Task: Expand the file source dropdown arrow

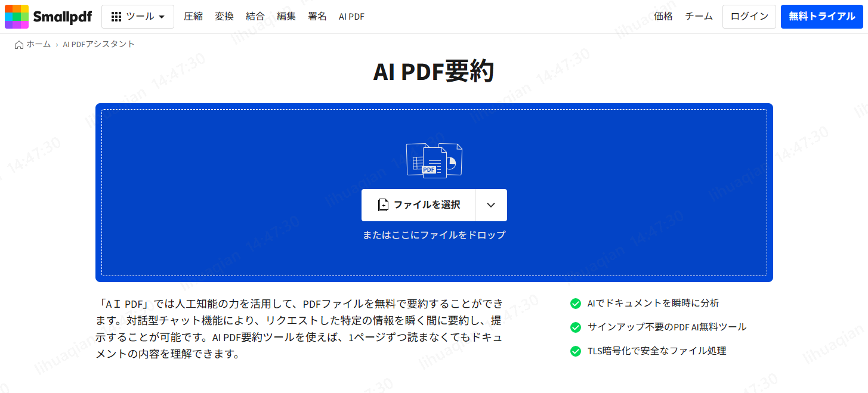Action: point(491,205)
